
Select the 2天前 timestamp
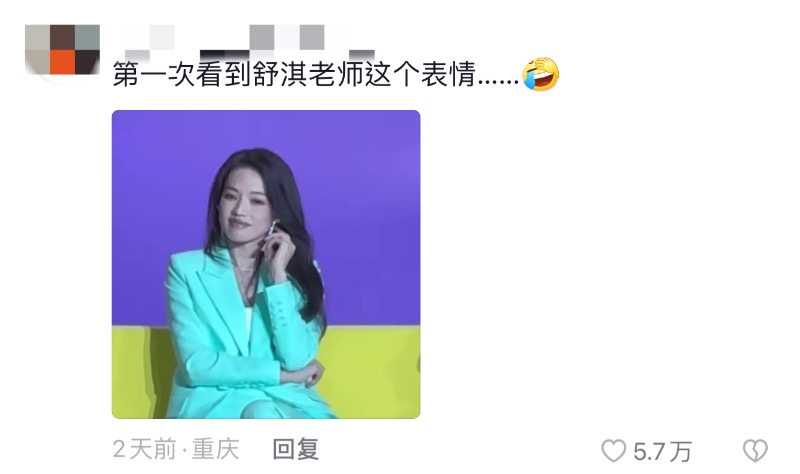click(x=144, y=450)
